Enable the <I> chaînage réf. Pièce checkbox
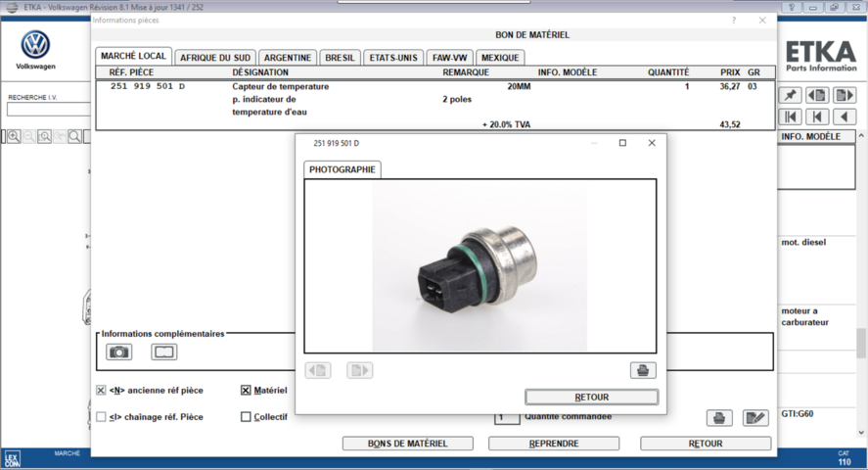Screen dimensions: 868x470 [x=101, y=417]
